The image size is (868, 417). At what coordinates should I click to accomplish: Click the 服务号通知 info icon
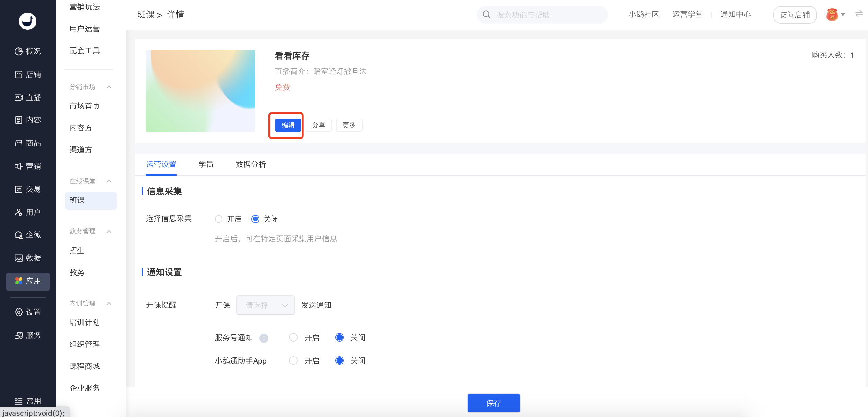click(264, 338)
